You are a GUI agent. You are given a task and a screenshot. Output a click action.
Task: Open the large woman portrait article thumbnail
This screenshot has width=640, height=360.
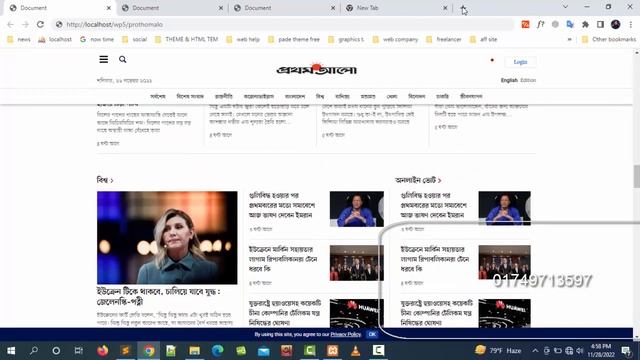tap(167, 238)
